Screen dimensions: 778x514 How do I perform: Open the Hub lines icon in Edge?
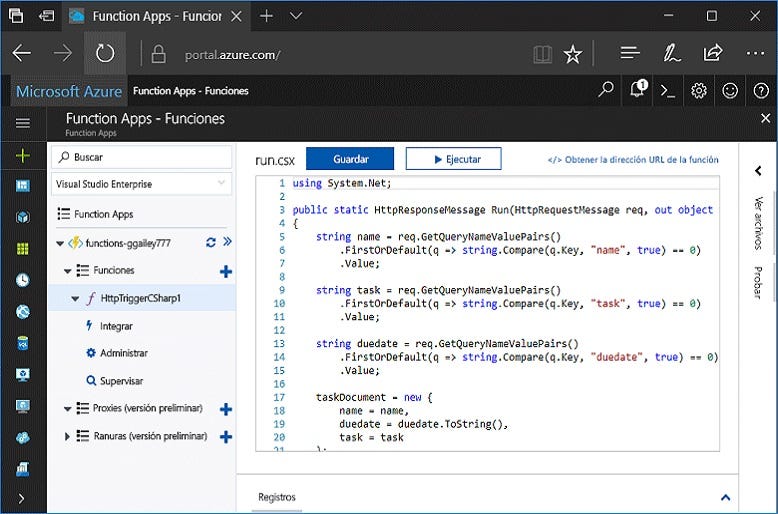pos(630,53)
